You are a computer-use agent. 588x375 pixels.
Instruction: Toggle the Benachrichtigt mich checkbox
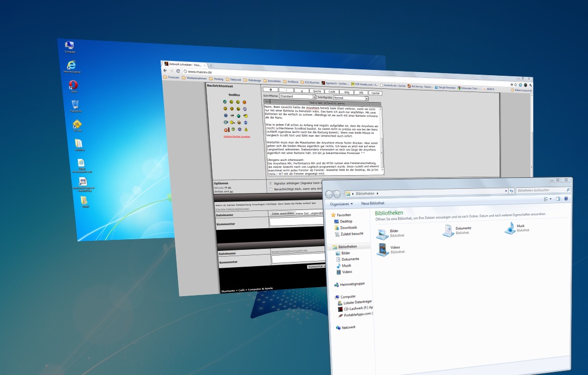[270, 189]
